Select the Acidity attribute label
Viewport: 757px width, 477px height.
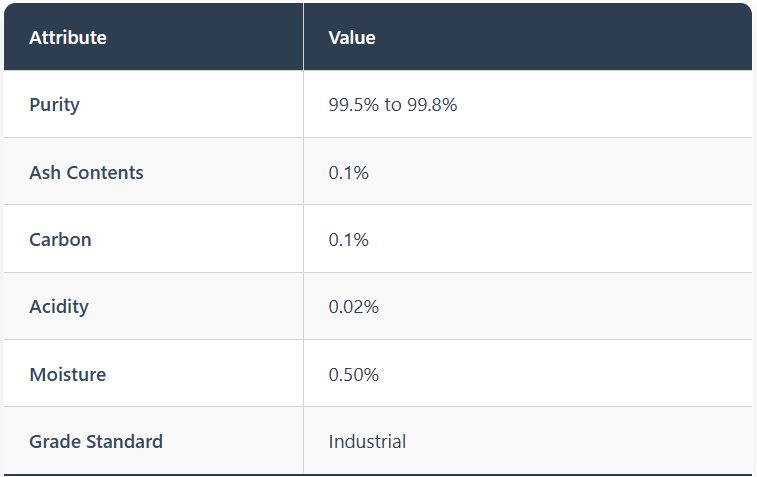[x=59, y=307]
